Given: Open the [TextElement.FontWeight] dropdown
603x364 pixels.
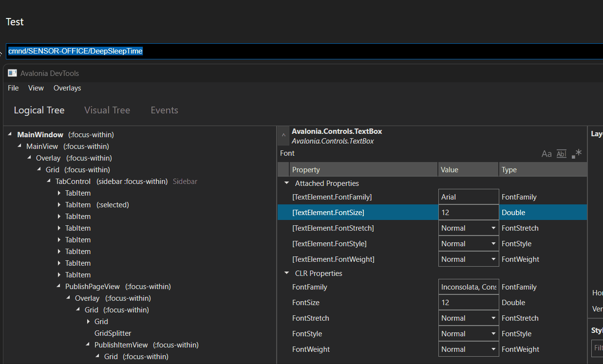Looking at the screenshot, I should tap(493, 259).
